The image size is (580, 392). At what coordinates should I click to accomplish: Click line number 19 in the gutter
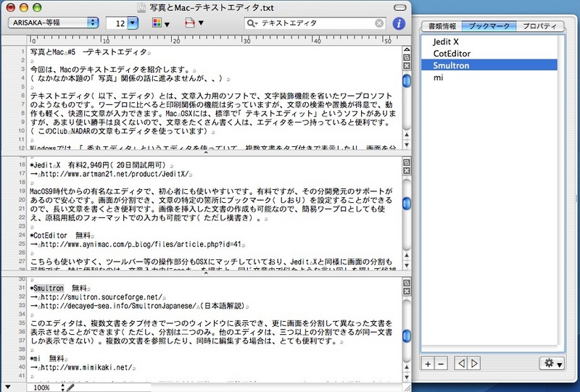(x=22, y=191)
